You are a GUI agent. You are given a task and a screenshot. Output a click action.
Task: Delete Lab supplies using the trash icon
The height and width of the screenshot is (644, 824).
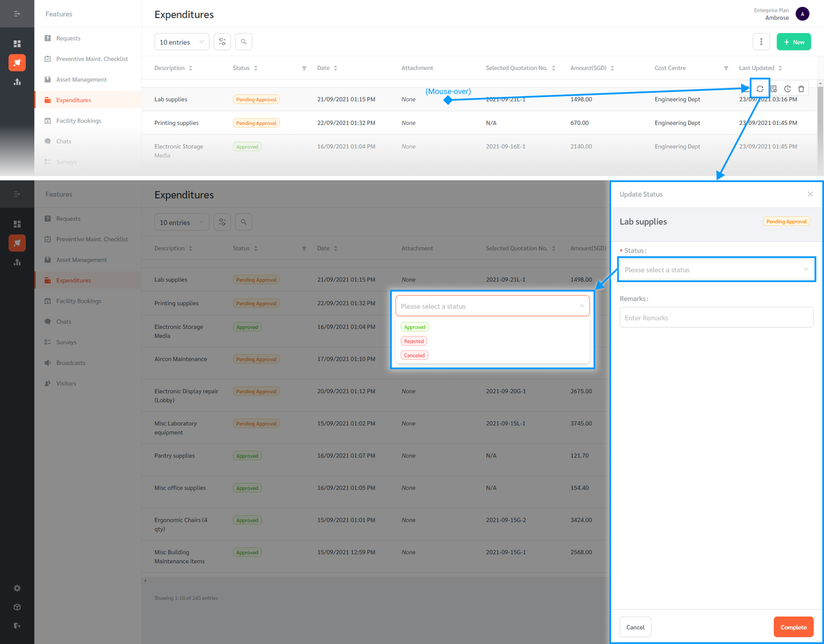click(x=801, y=89)
